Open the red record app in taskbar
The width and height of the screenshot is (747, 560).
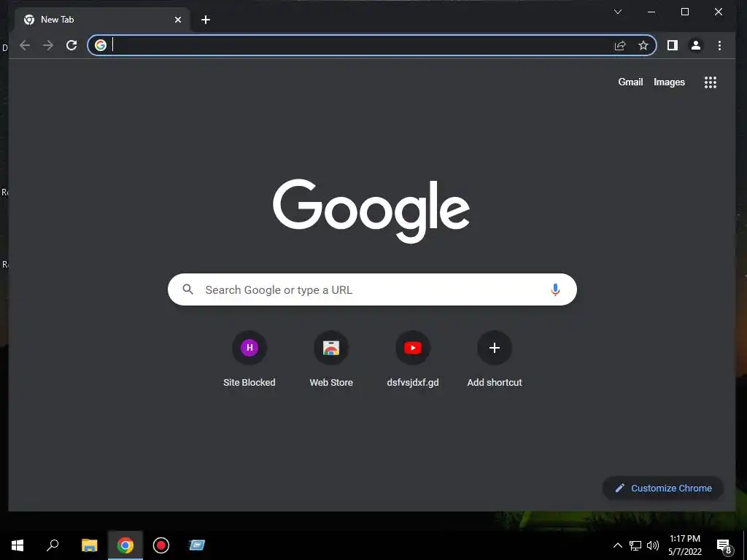pyautogui.click(x=161, y=545)
